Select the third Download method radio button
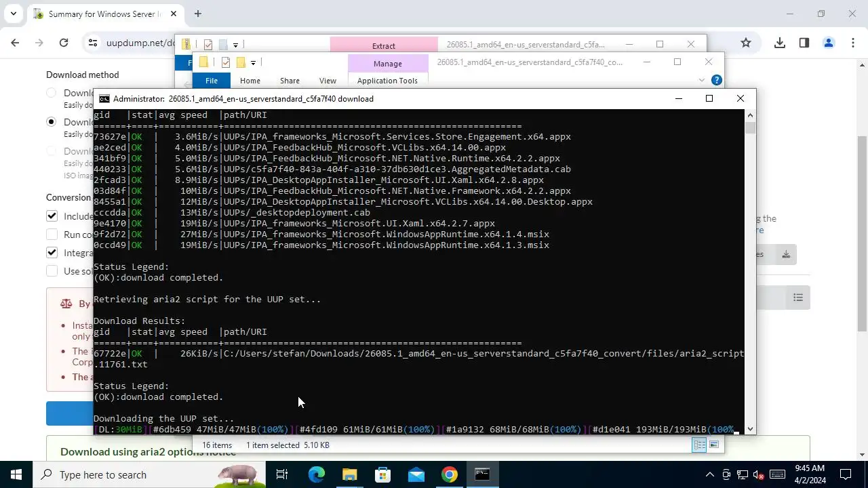Viewport: 868px width, 488px height. 52,151
